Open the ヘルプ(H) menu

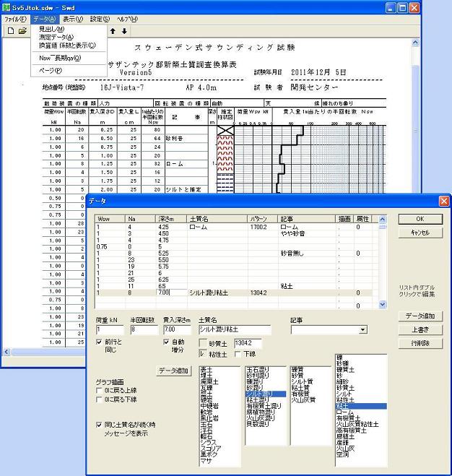pyautogui.click(x=127, y=19)
